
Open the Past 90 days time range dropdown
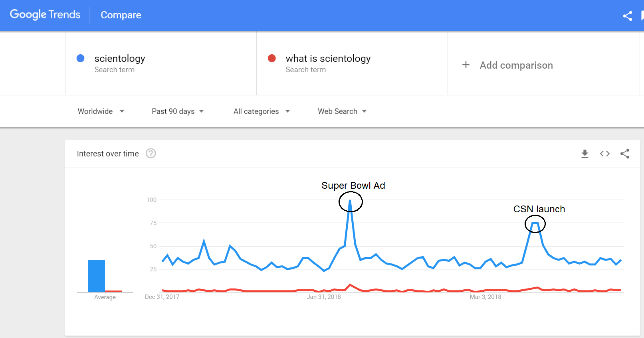point(178,111)
